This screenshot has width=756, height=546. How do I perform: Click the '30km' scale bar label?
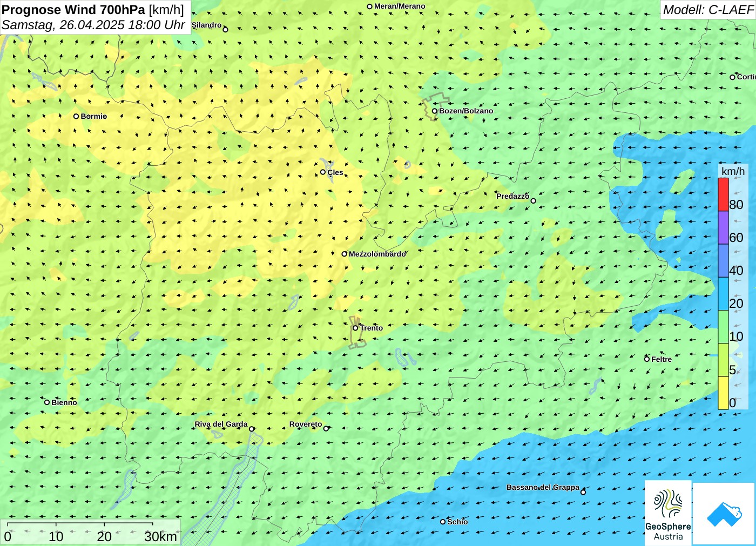(160, 536)
